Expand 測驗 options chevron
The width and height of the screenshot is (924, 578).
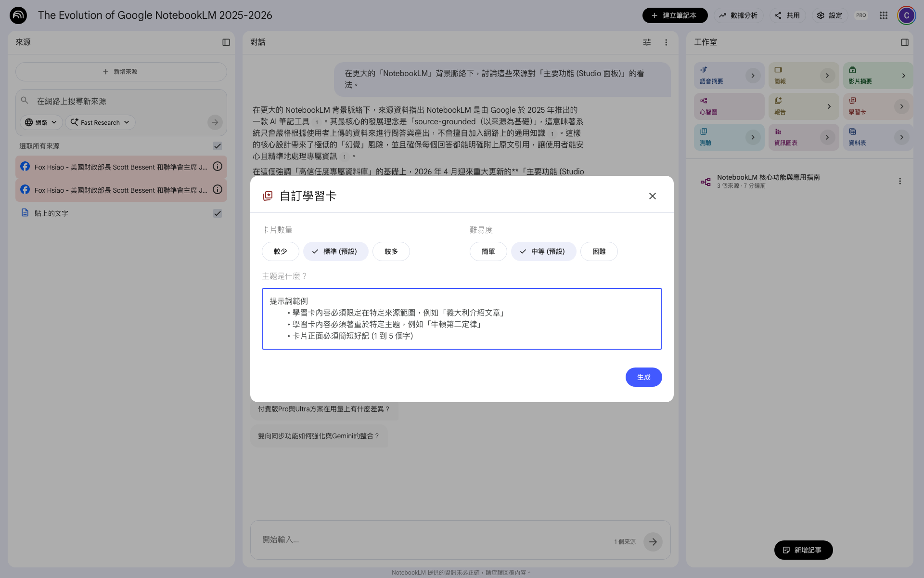pyautogui.click(x=753, y=137)
